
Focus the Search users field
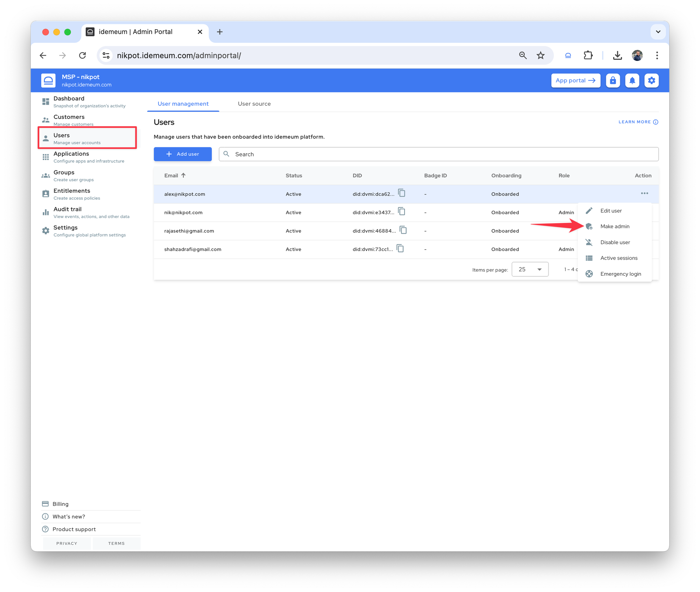click(x=439, y=154)
